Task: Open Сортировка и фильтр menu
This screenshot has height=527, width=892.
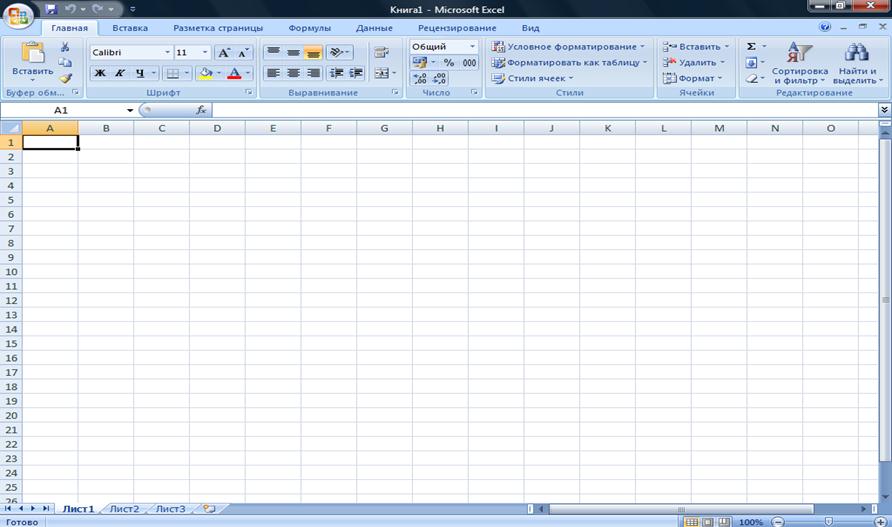Action: 799,63
